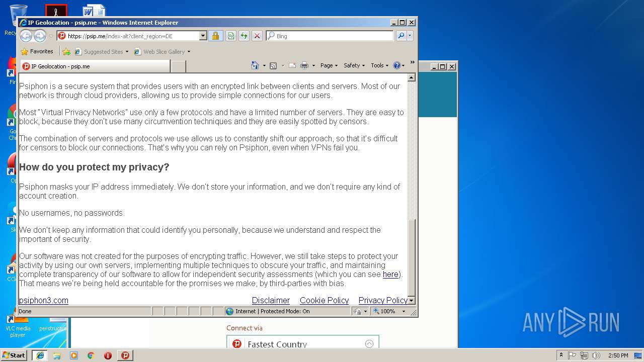Click the address bar URL field
The height and width of the screenshot is (362, 644).
[x=133, y=36]
